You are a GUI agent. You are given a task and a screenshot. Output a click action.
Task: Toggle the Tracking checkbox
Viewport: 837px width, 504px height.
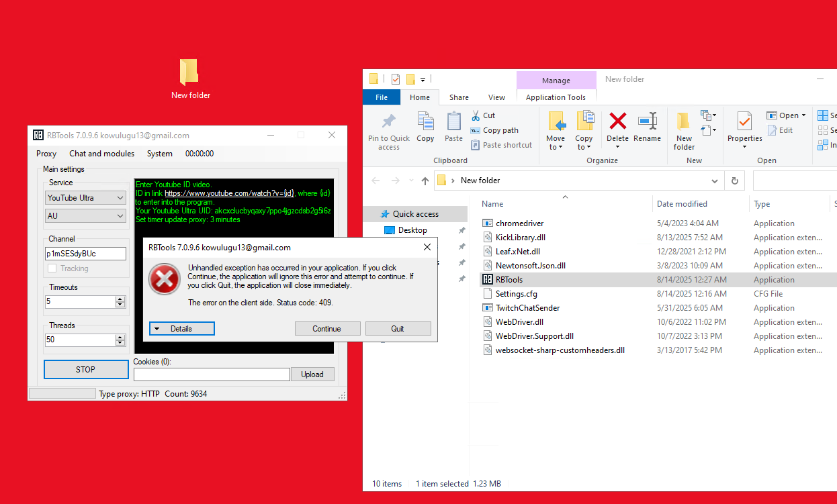coord(52,268)
